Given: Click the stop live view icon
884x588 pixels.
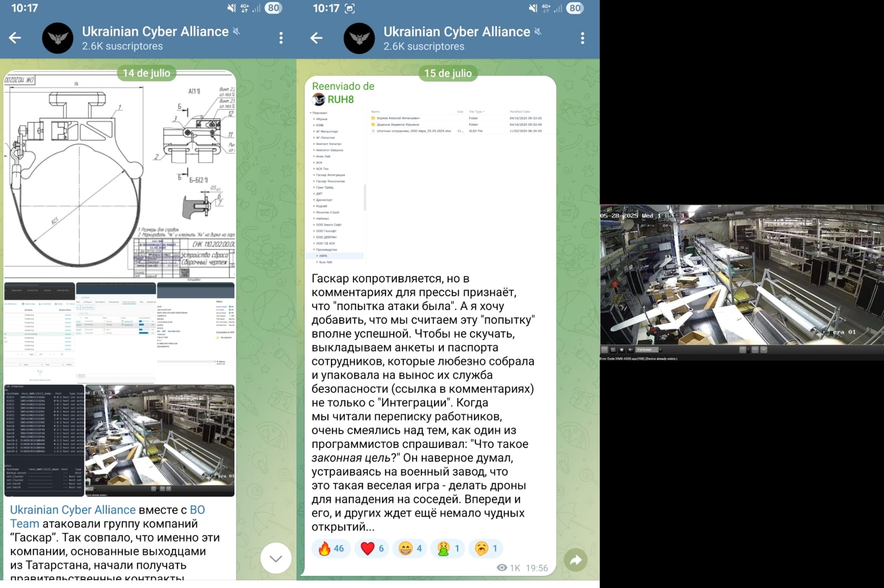Looking at the screenshot, I should [x=622, y=350].
